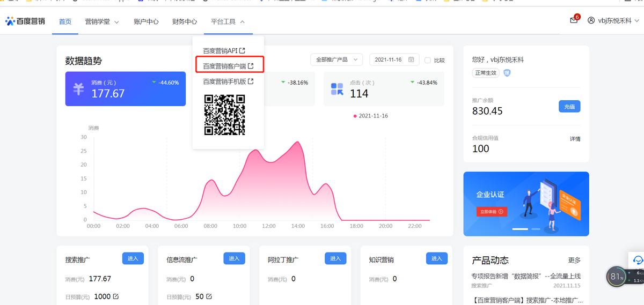The width and height of the screenshot is (644, 305).
Task: Select 百度营销客户端 menu entry
Action: click(x=228, y=66)
